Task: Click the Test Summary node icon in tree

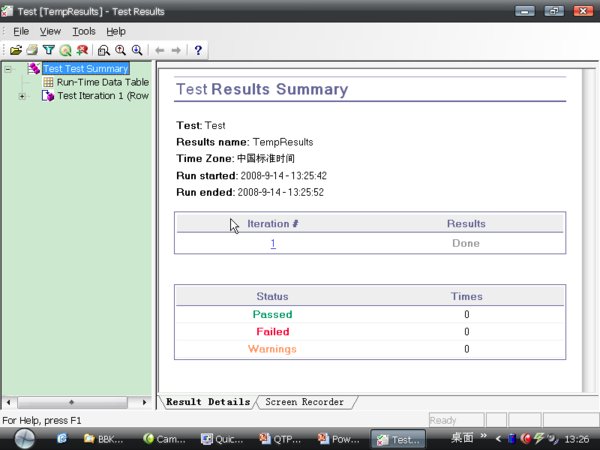Action: coord(34,68)
